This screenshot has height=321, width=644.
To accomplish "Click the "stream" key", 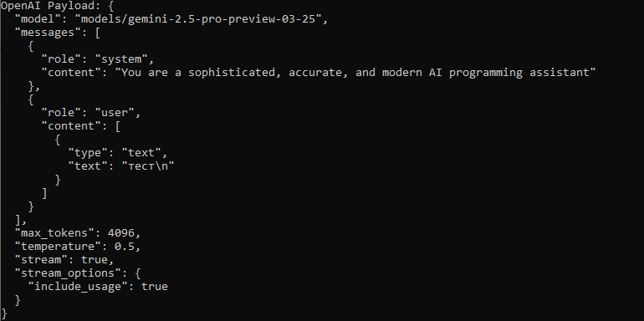I will (x=43, y=260).
